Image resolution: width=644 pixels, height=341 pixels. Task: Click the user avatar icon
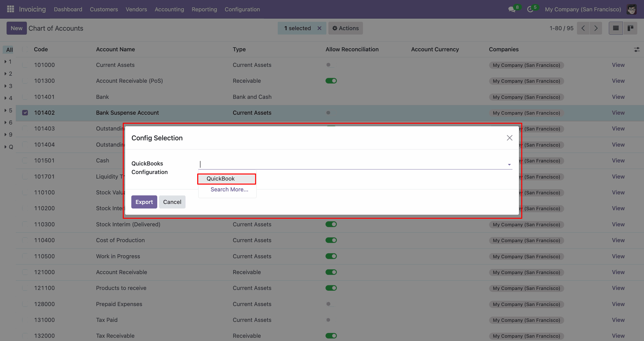tap(632, 9)
